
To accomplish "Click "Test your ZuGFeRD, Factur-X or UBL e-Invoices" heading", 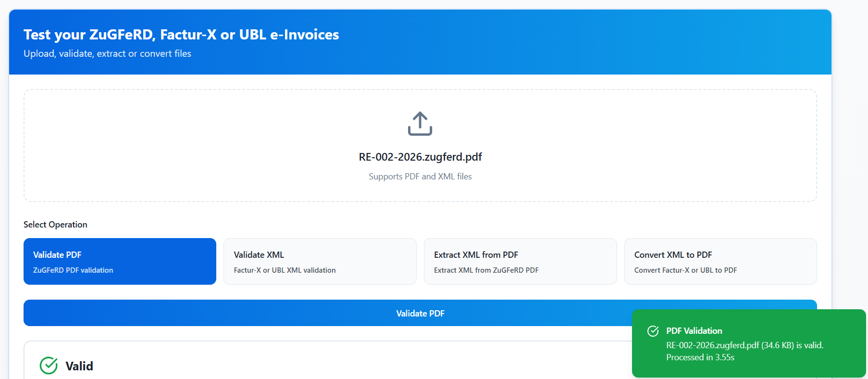I will (181, 35).
